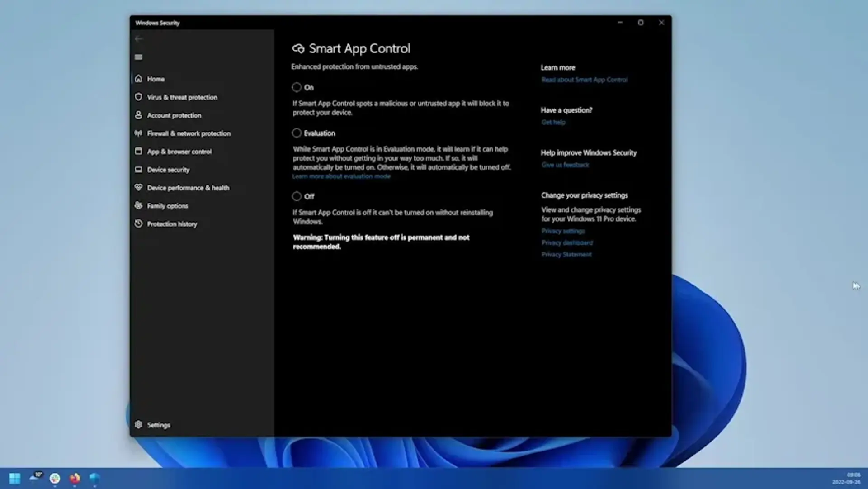Select the Evaluation radio button
The width and height of the screenshot is (868, 489).
(297, 133)
